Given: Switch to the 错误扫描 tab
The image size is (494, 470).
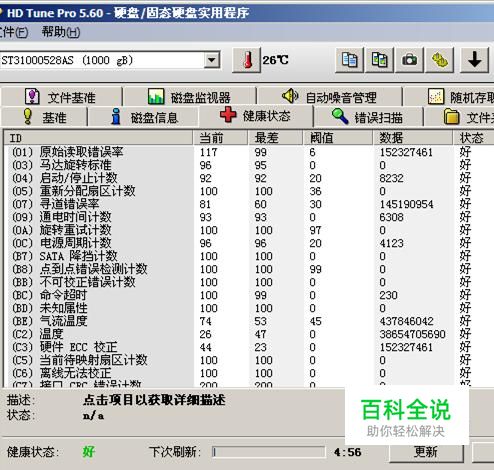Looking at the screenshot, I should point(368,117).
